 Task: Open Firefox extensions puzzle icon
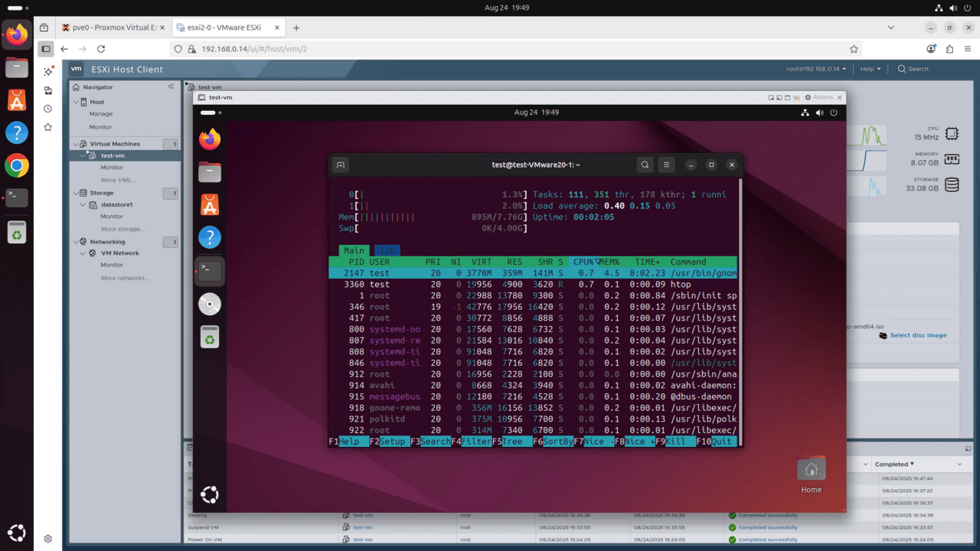(949, 49)
